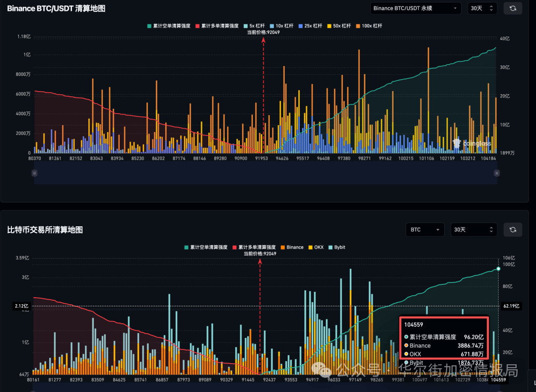Click the 2.12亿 left axis value label

pyautogui.click(x=21, y=306)
